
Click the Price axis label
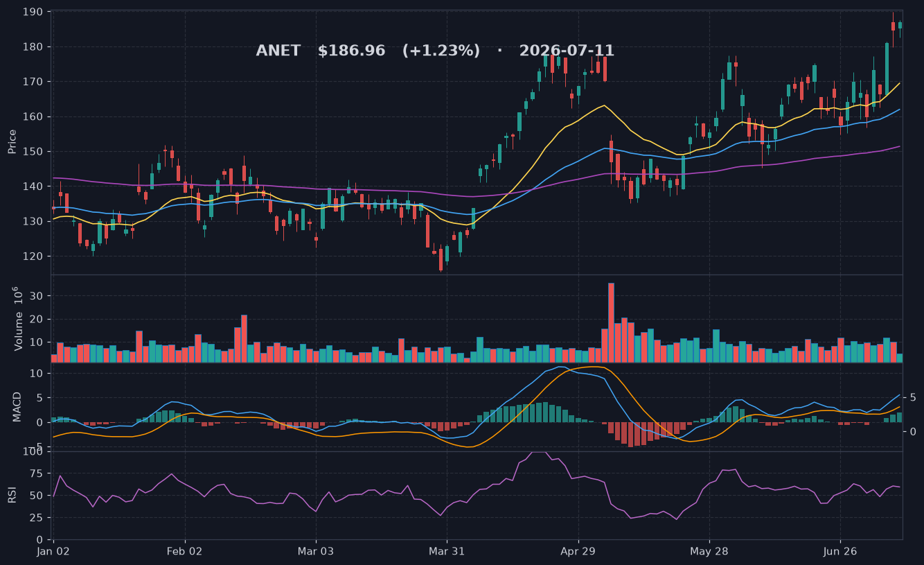pyautogui.click(x=12, y=141)
